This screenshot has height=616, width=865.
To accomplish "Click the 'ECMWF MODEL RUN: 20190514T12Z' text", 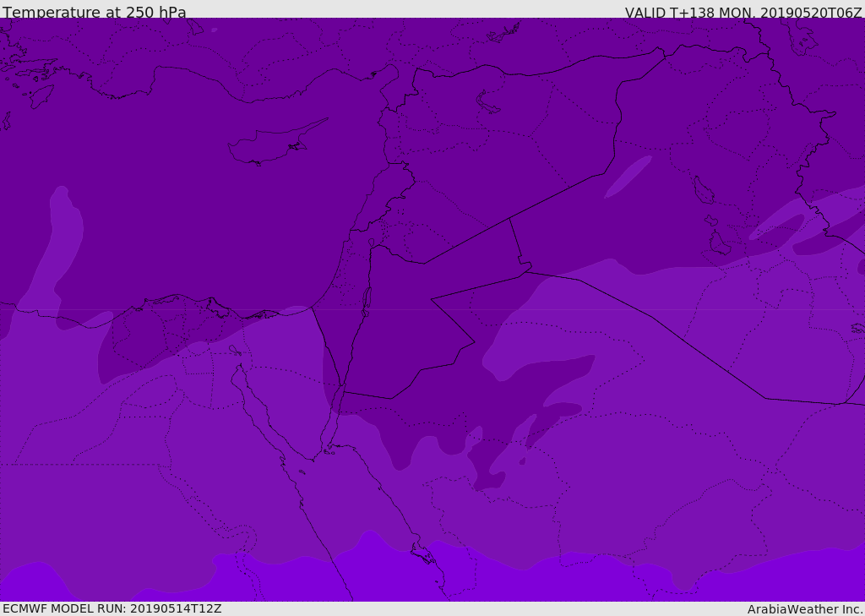I will pos(112,609).
